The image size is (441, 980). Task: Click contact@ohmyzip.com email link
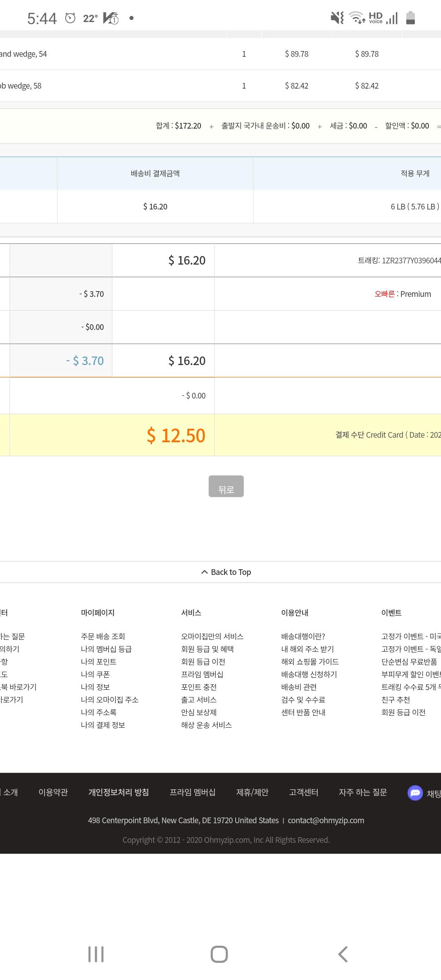[326, 820]
